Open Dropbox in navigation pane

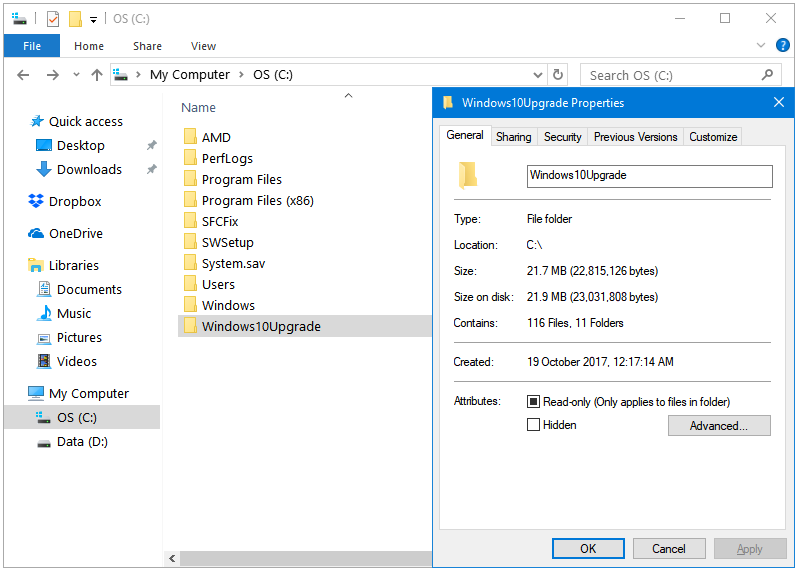75,202
